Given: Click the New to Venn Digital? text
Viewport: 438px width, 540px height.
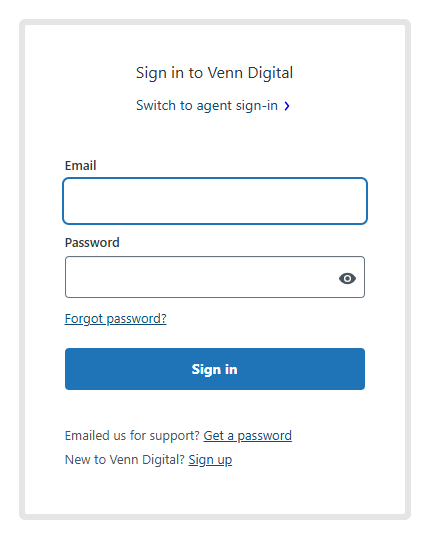Looking at the screenshot, I should (125, 460).
